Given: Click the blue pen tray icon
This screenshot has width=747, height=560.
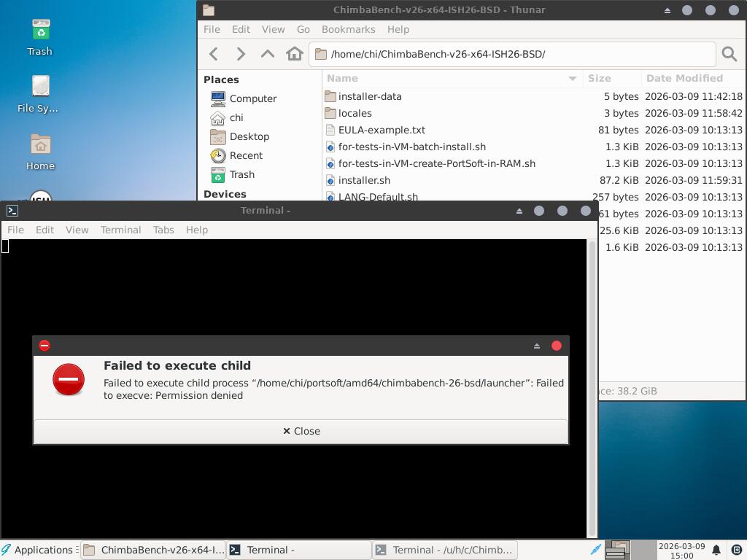Looking at the screenshot, I should click(595, 550).
